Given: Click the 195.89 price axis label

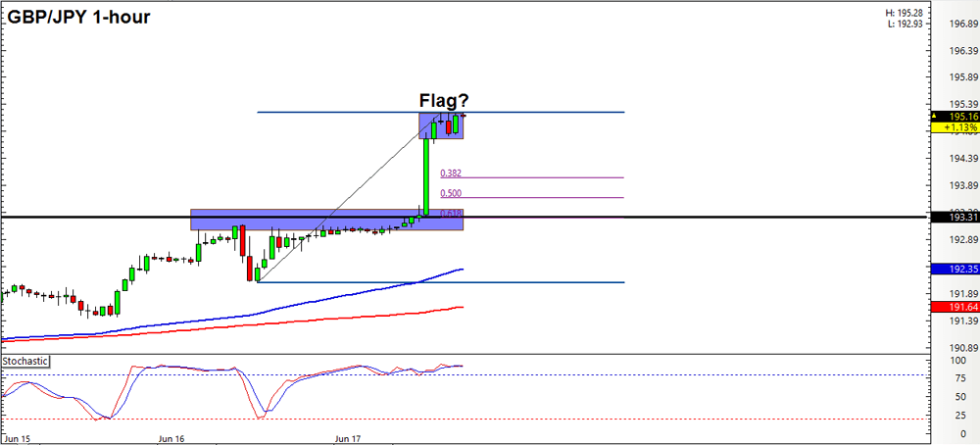Looking at the screenshot, I should pos(962,77).
